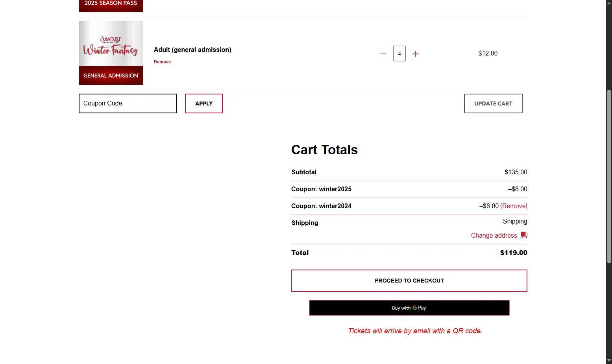This screenshot has width=612, height=364.
Task: Click the Adult admission quantity field
Action: (x=399, y=54)
